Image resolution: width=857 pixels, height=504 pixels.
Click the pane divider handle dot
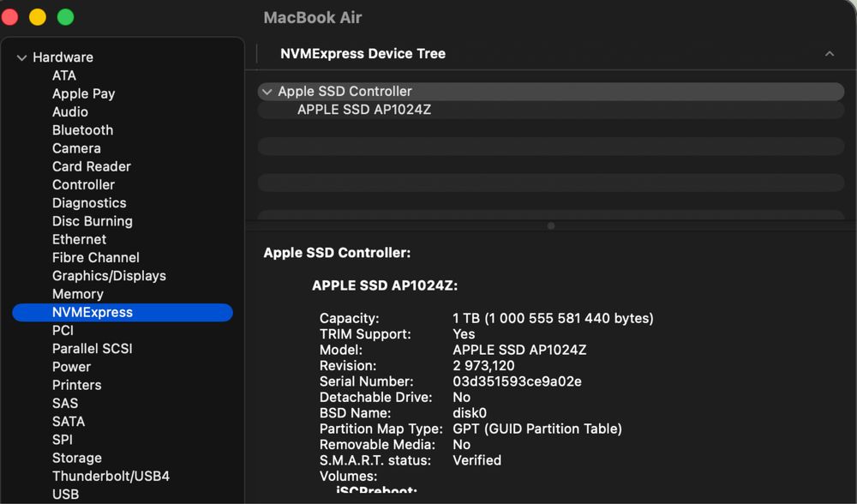pos(551,225)
